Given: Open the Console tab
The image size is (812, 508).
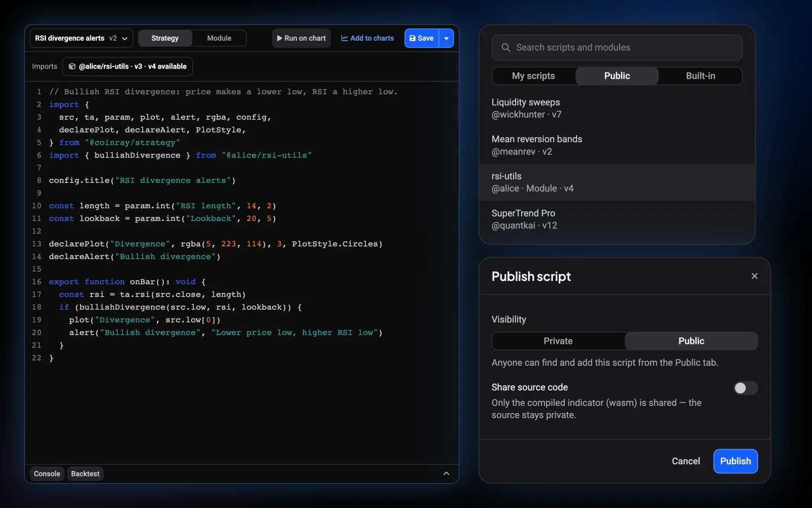Looking at the screenshot, I should coord(47,474).
